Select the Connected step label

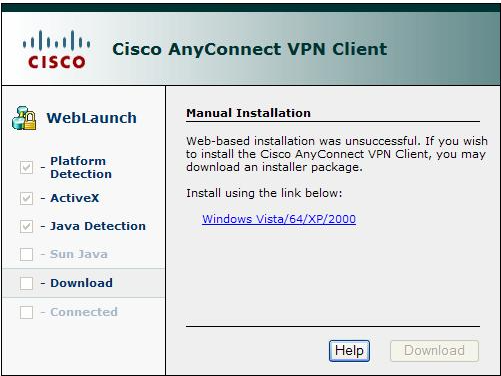pyautogui.click(x=84, y=312)
